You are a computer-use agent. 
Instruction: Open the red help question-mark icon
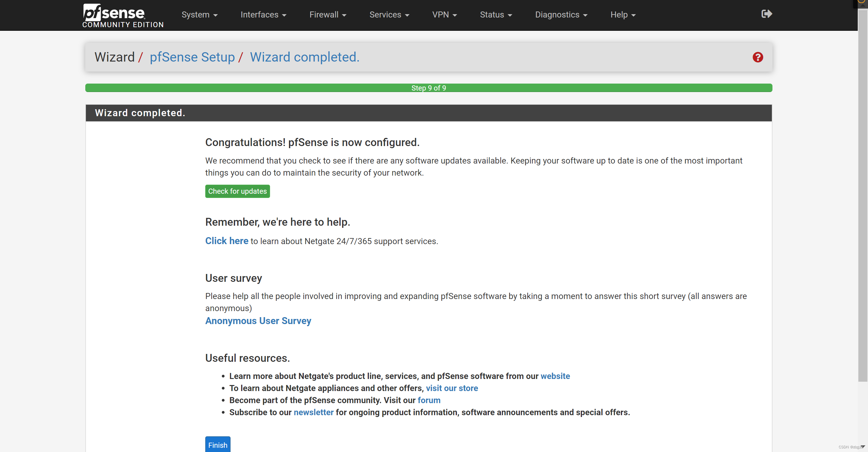(757, 57)
